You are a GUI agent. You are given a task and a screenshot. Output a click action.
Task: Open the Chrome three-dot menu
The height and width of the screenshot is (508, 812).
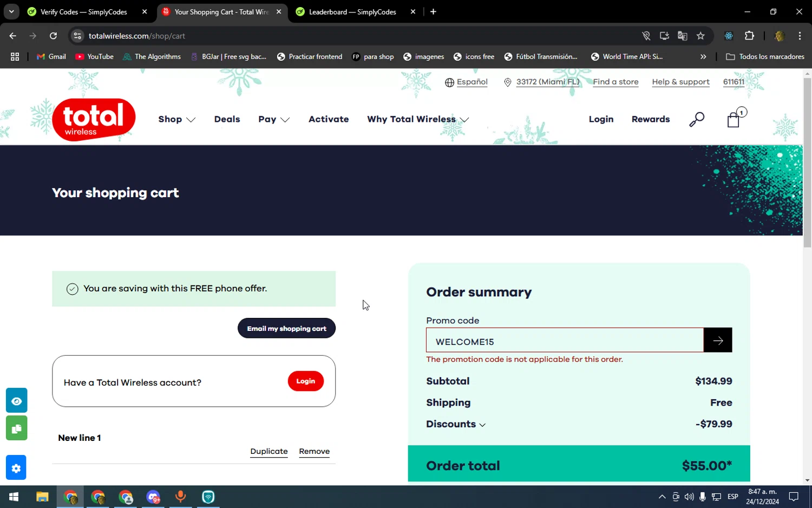click(x=800, y=36)
